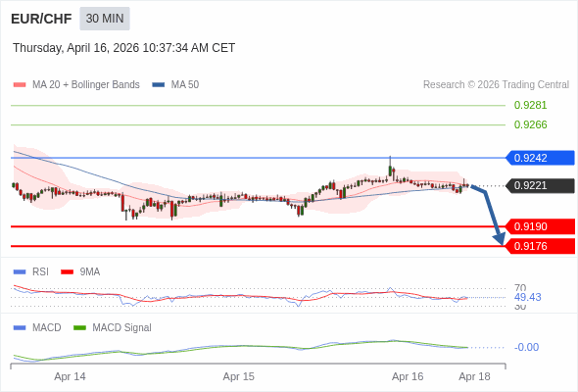Click the Apr 16 date axis label
The image size is (578, 392).
[408, 376]
